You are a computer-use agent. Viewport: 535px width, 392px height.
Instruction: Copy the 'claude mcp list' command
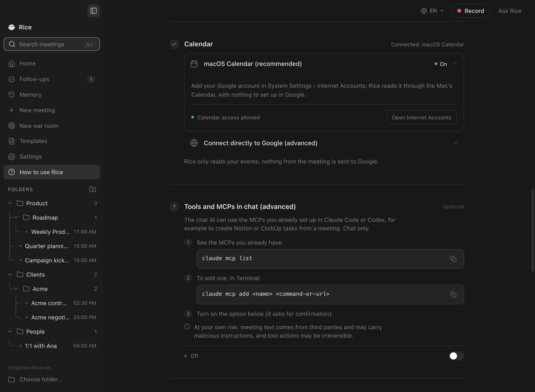tap(453, 259)
